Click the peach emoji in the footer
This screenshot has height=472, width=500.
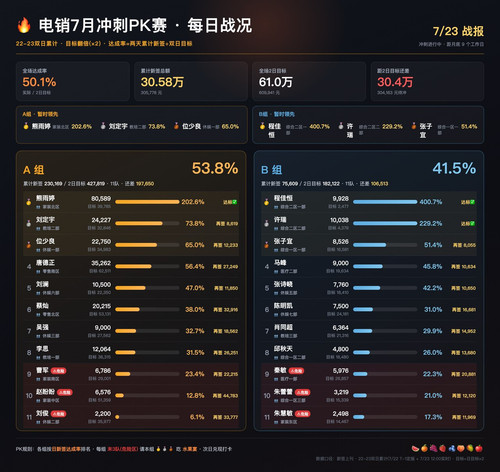click(461, 449)
